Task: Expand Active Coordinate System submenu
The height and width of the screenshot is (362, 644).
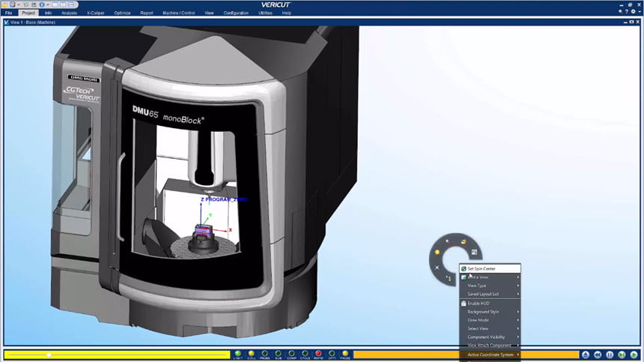Action: [x=490, y=355]
